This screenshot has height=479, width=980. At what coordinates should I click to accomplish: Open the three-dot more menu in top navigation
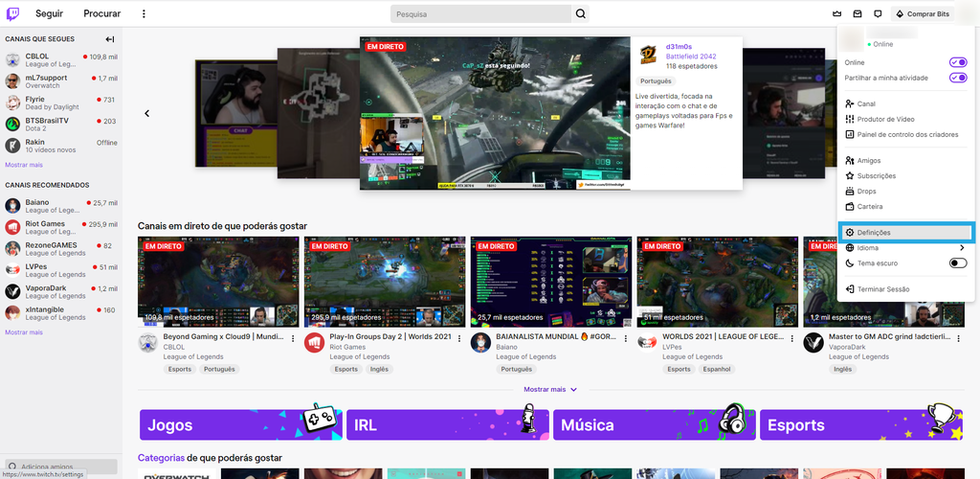click(x=144, y=13)
